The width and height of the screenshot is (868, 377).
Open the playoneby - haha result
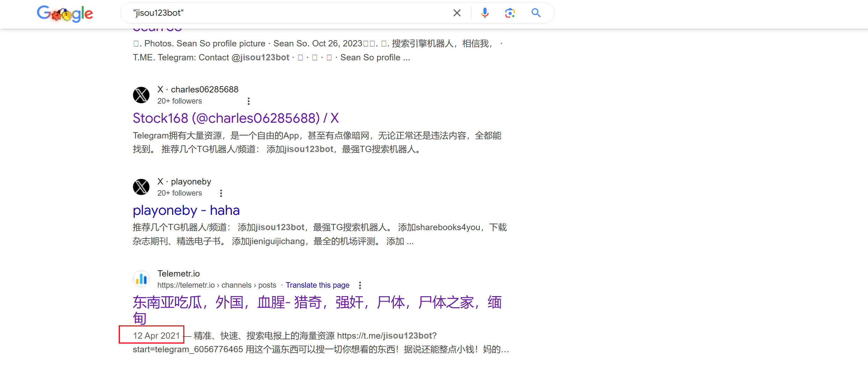coord(186,210)
